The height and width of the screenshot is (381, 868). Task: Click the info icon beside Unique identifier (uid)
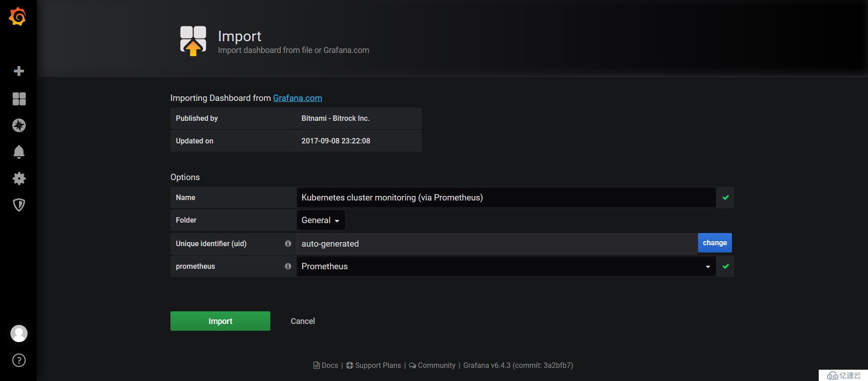click(288, 243)
